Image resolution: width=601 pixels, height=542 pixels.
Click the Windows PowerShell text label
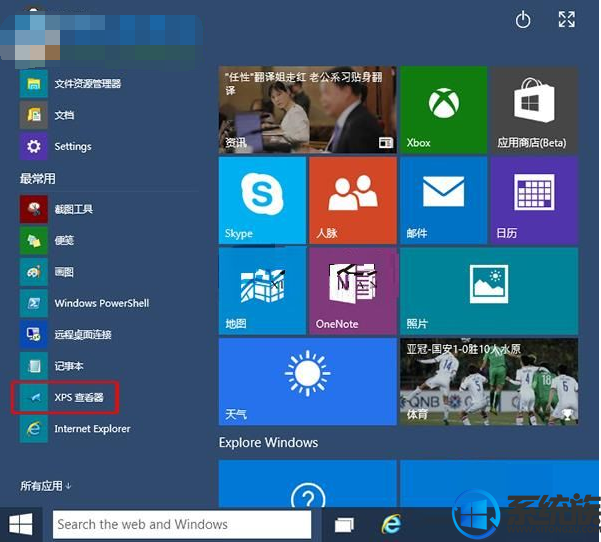(x=102, y=303)
